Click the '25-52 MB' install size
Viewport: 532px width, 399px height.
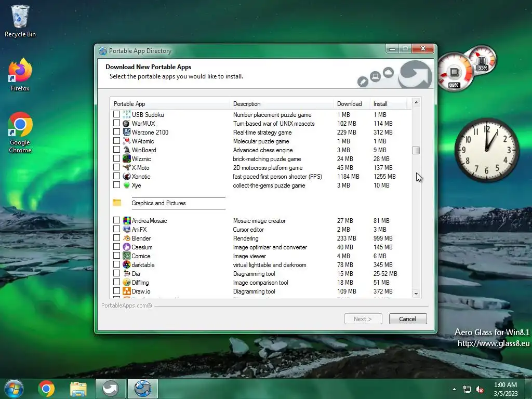(385, 273)
